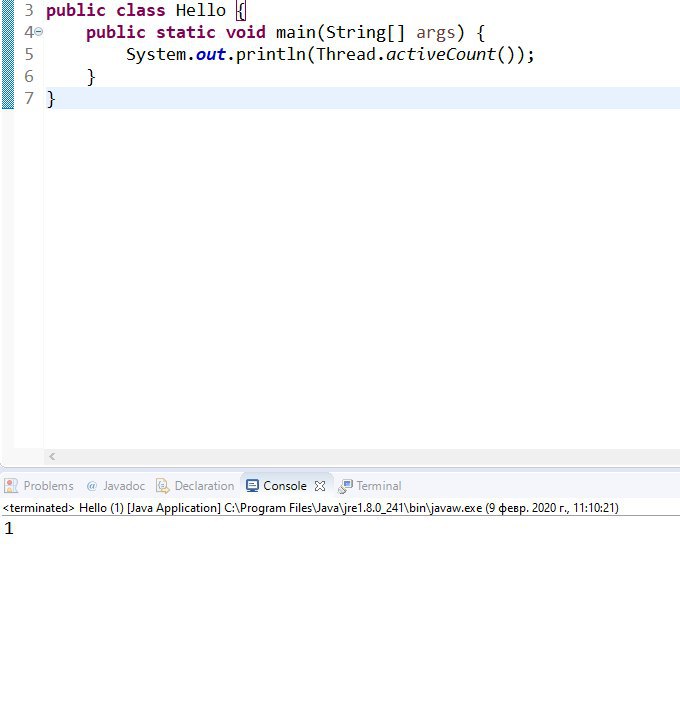
Task: Click the console output '1'
Action: pos(9,528)
